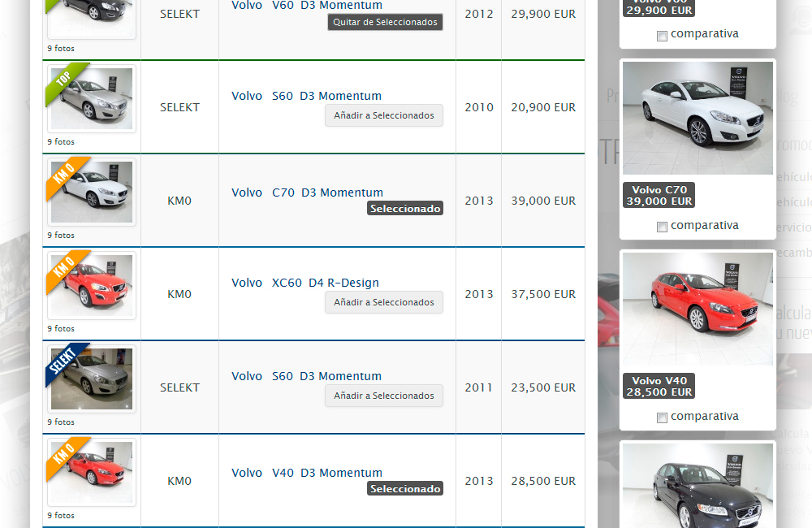Open the Volvo S60 D3 Momentum 2010 link
Image resolution: width=812 pixels, height=528 pixels.
pos(307,96)
